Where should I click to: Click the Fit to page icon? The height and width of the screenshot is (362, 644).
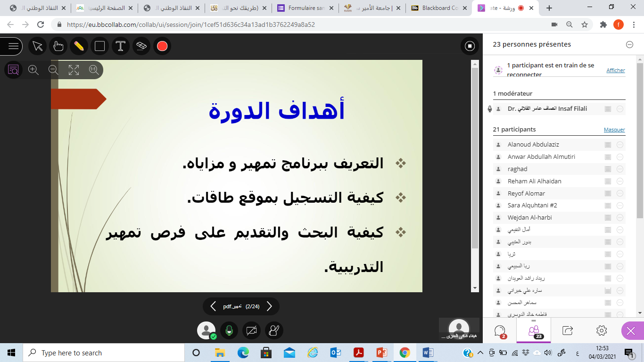(74, 70)
